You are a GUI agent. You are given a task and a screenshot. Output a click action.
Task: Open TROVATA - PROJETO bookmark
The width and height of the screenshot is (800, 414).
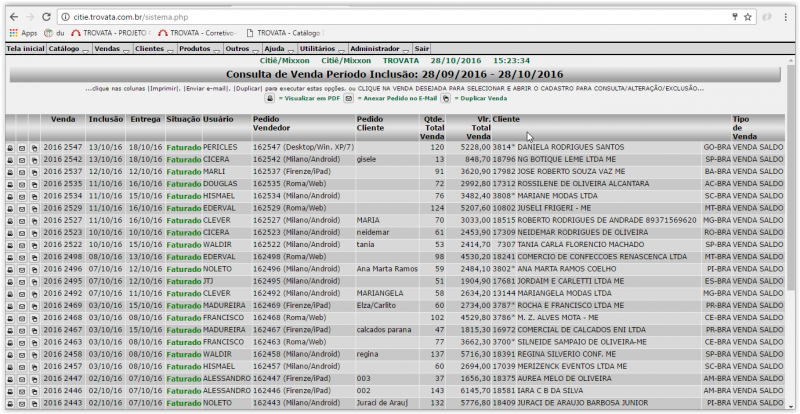[x=112, y=33]
